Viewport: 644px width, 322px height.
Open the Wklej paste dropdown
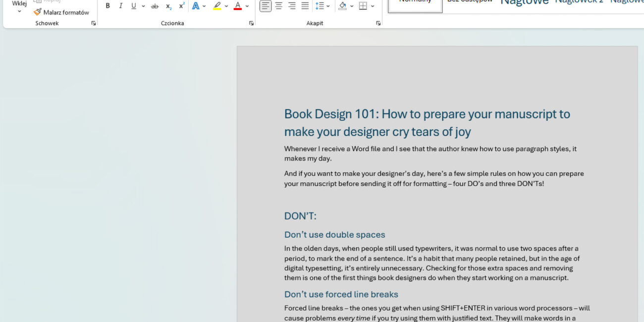pyautogui.click(x=19, y=11)
